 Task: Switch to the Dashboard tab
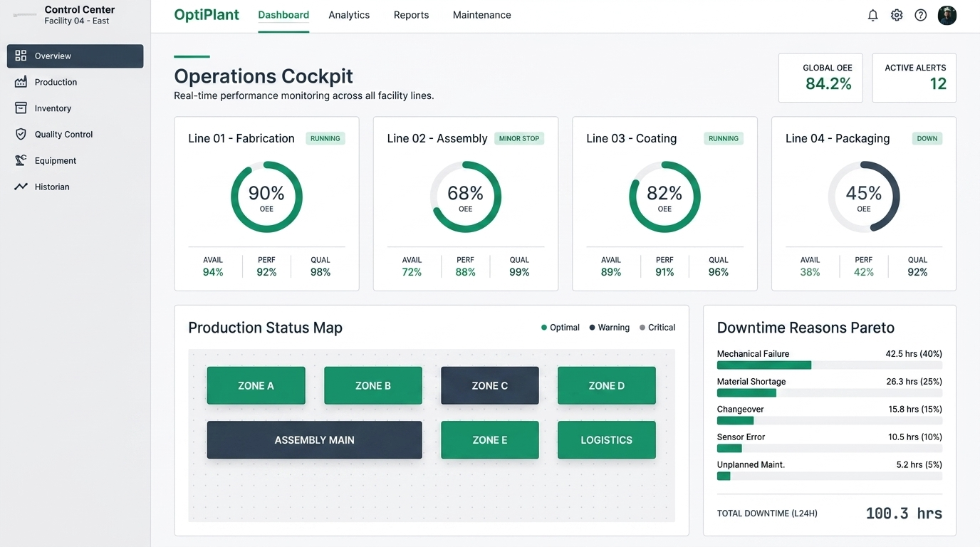(283, 15)
